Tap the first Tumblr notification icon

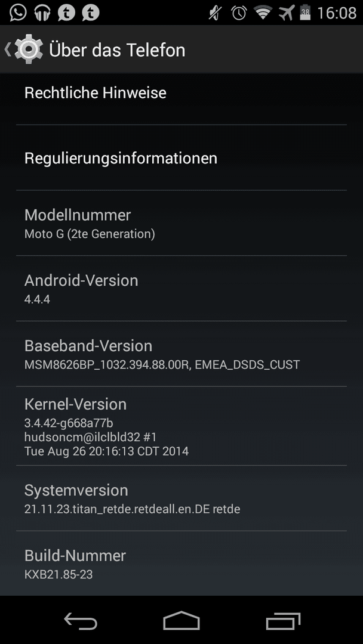point(66,13)
